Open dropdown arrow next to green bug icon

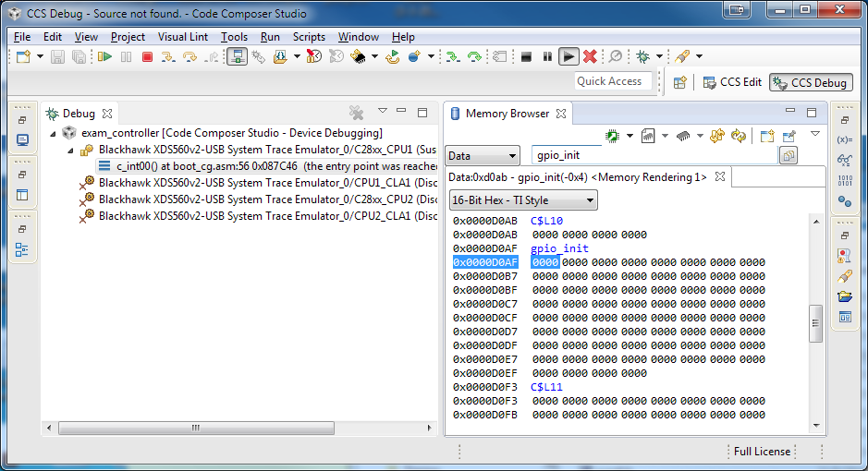point(659,56)
